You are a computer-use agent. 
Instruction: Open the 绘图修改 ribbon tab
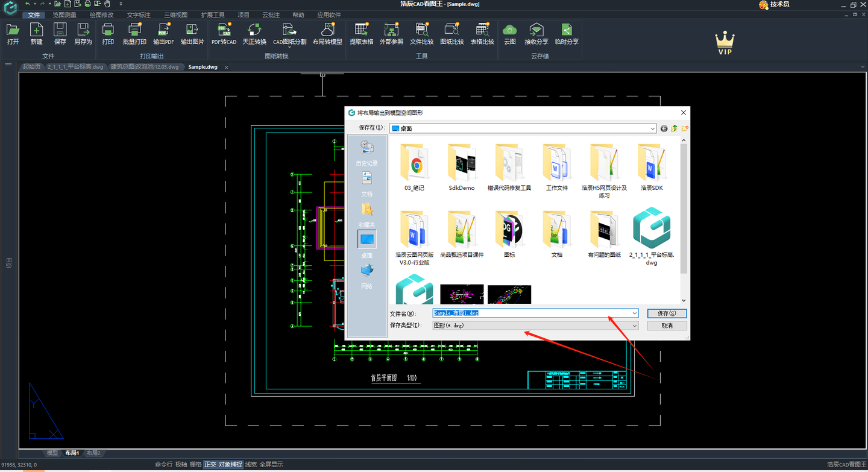click(101, 15)
